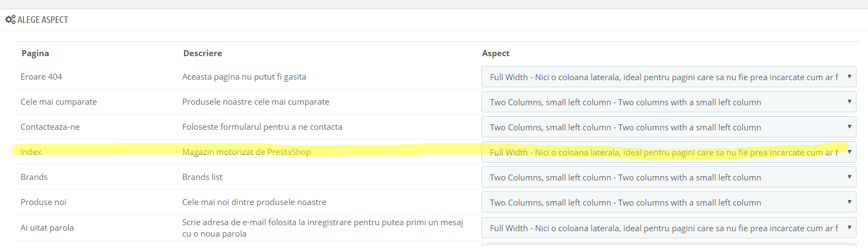The image size is (868, 247).
Task: Click the Magazin motorizat de PrestaShop description
Action: click(246, 152)
